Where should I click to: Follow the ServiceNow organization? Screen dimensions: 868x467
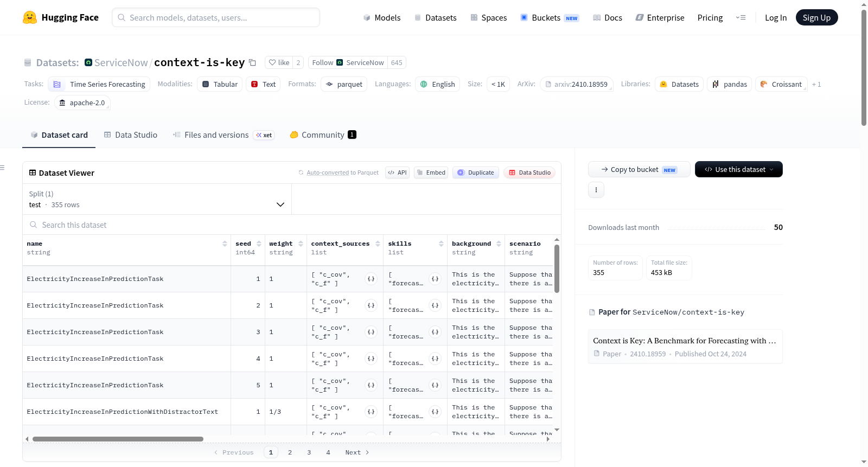point(348,62)
